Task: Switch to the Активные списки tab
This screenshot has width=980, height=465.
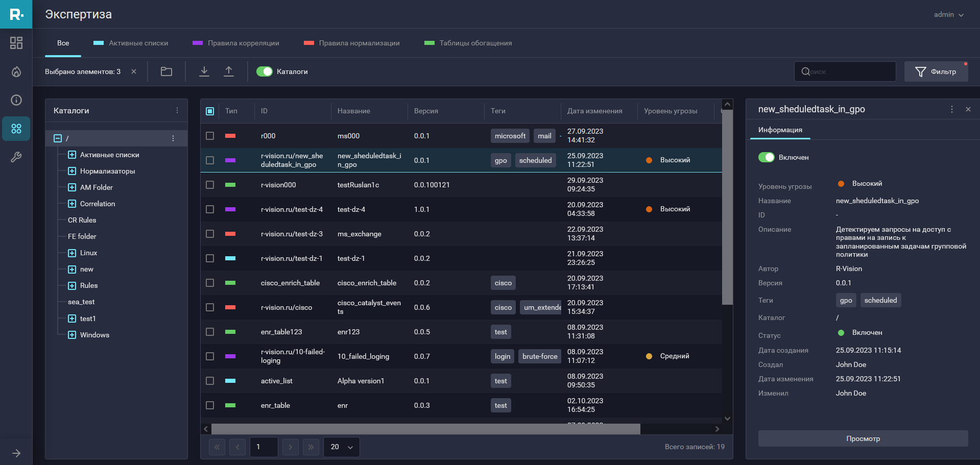Action: tap(131, 43)
